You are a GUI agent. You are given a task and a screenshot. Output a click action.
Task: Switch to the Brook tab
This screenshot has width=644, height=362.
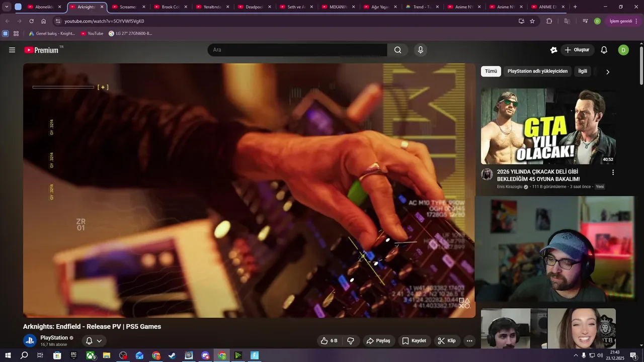coord(171,7)
